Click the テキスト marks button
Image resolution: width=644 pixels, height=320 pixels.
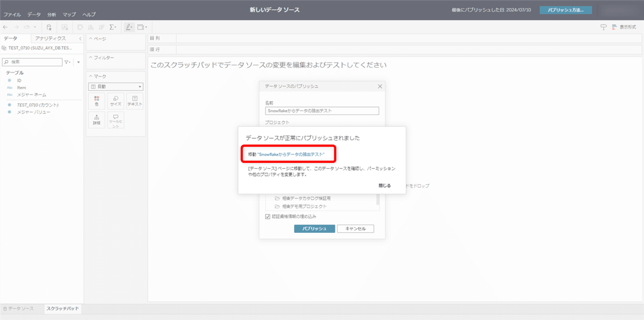135,101
